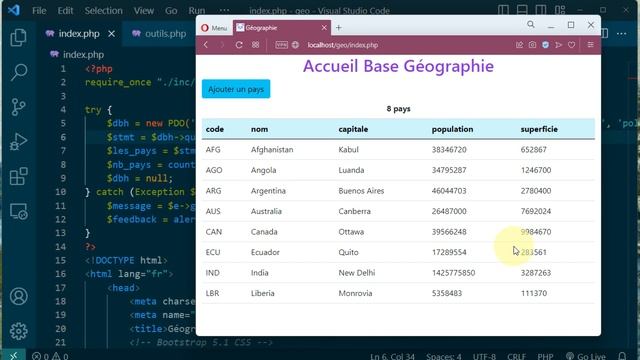The image size is (640, 360).
Task: Click the Ln 6, Col 34 status entry
Action: [392, 356]
